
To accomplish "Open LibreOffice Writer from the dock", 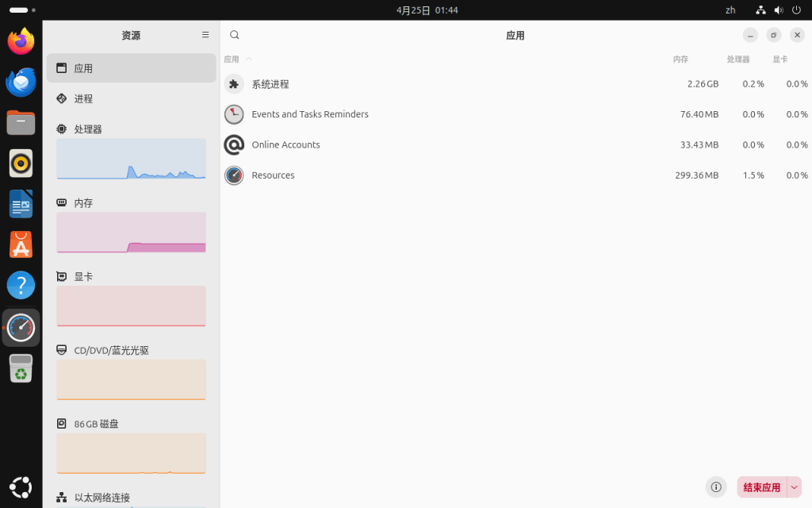I will pos(21,204).
